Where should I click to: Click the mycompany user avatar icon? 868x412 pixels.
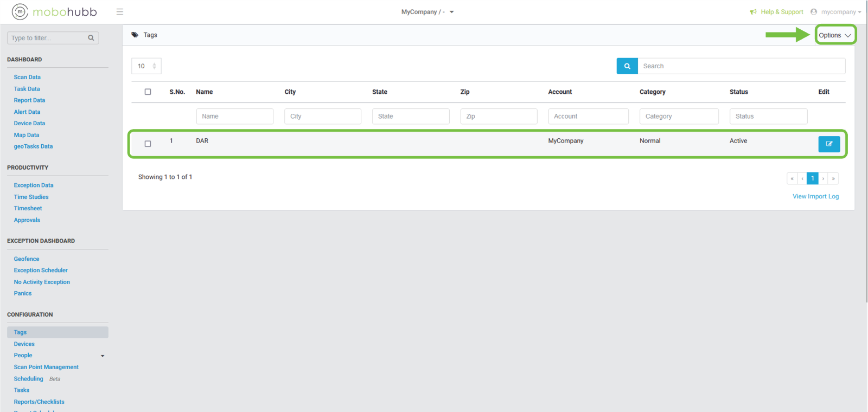pos(813,12)
